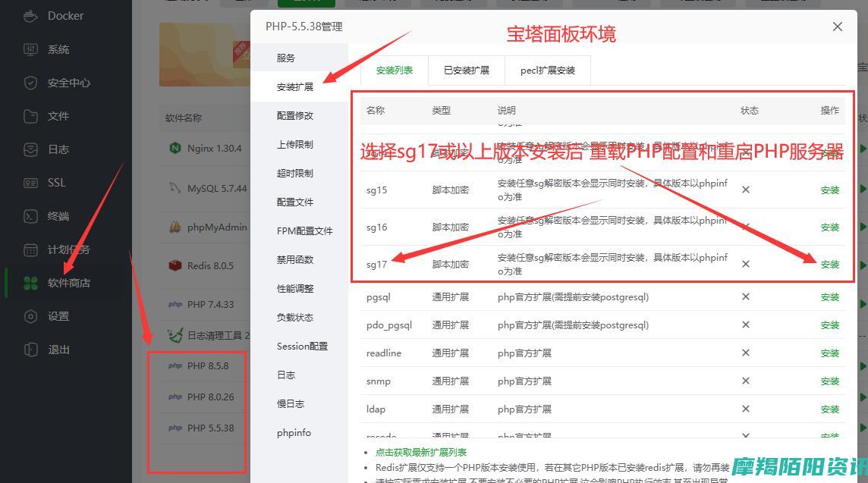Viewport: 868px width, 483px height.
Task: Open the pecl扩展安装 tab
Action: (x=548, y=71)
